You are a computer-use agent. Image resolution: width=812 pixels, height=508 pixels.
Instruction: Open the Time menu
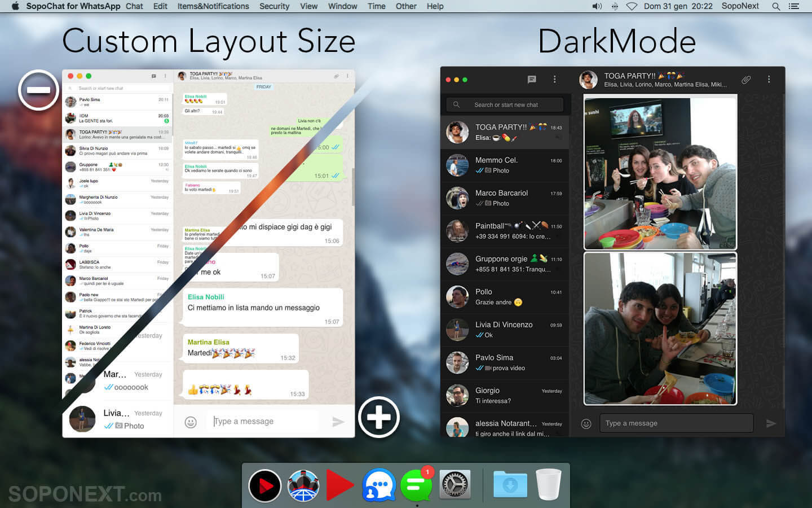(376, 6)
